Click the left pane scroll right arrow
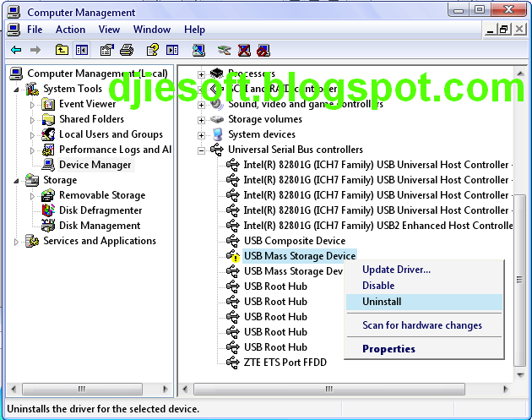The width and height of the screenshot is (532, 420). [166, 389]
